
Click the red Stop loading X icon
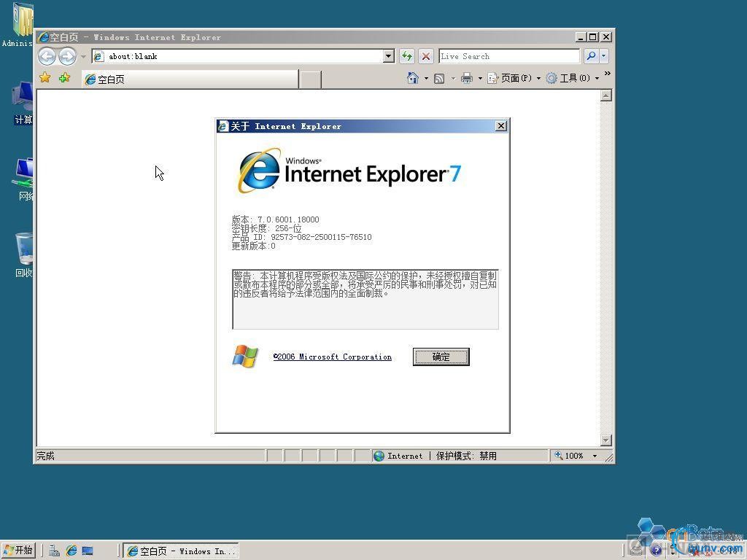[426, 56]
